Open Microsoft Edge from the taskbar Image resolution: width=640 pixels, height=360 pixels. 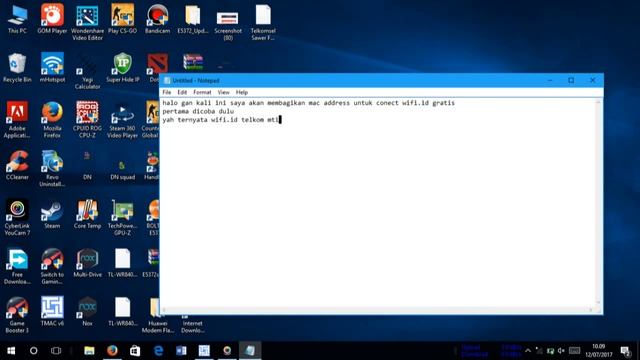pos(158,351)
